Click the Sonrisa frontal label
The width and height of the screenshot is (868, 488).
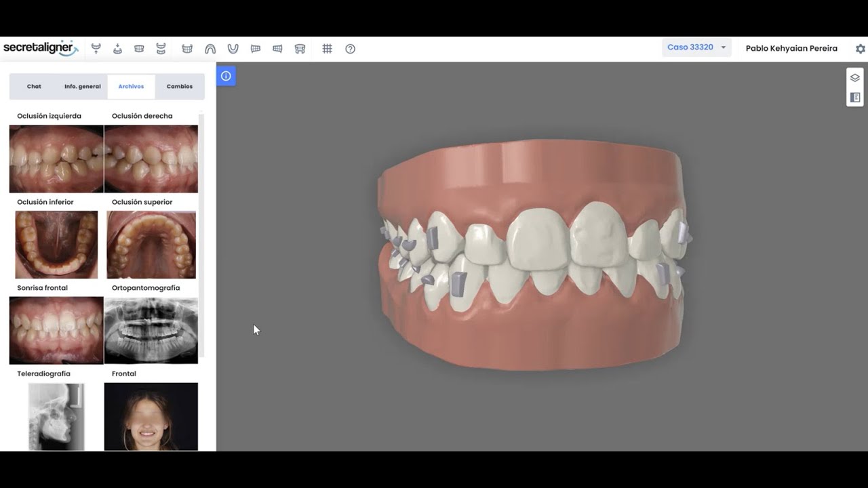[42, 288]
